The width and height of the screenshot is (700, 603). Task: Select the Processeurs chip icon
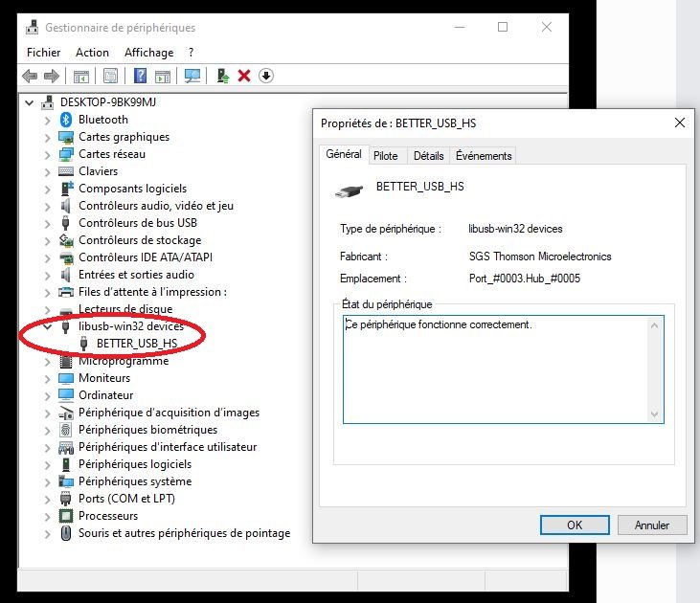point(66,516)
